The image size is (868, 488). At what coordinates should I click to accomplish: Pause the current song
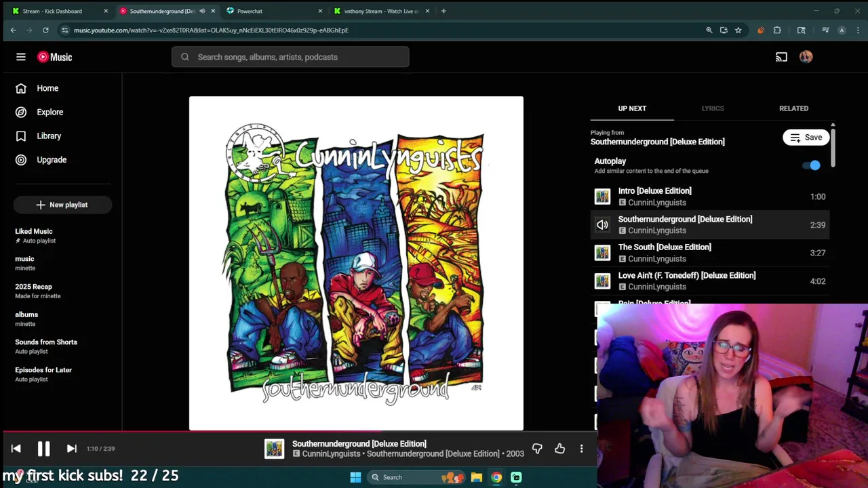43,449
